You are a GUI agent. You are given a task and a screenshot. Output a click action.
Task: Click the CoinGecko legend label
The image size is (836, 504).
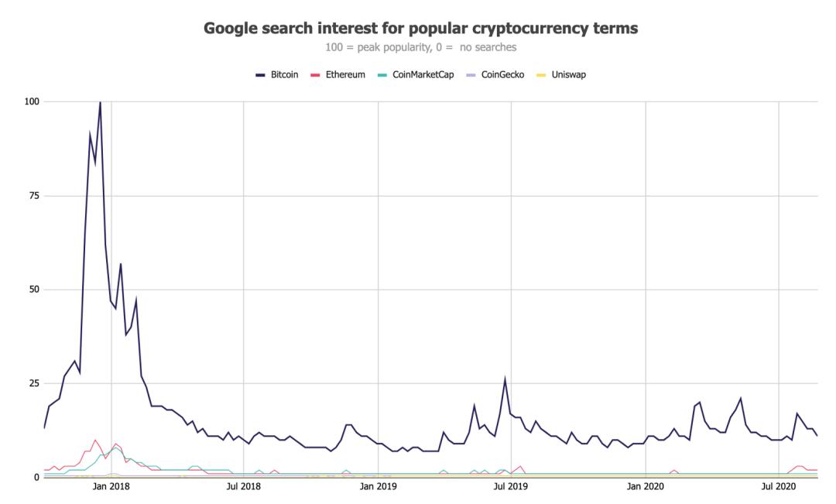[x=502, y=74]
